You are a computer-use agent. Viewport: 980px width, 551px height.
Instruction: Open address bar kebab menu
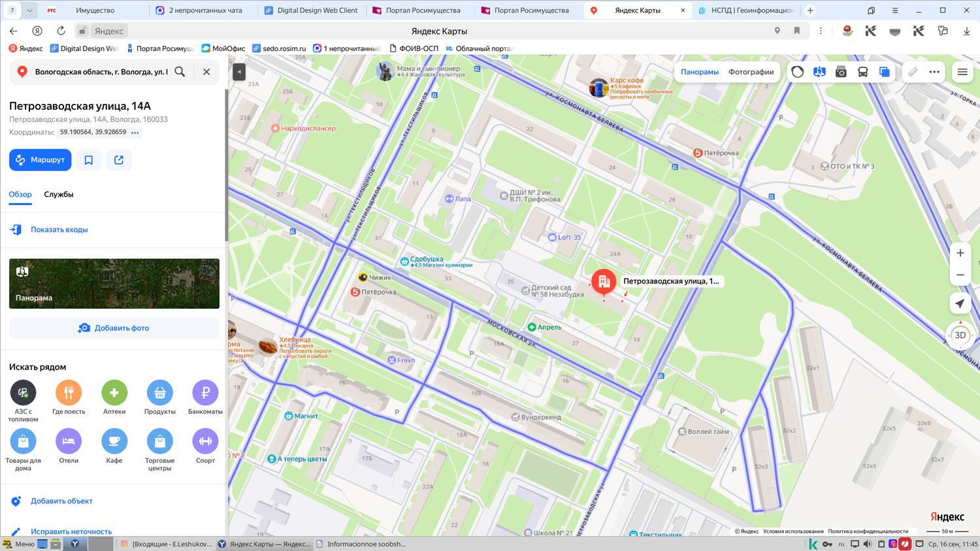pos(821,31)
